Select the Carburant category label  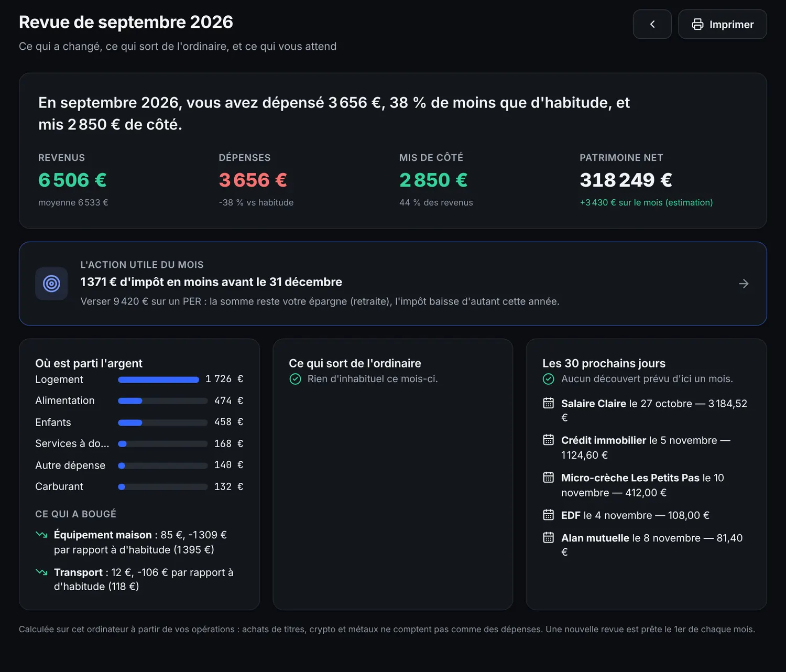coord(59,486)
